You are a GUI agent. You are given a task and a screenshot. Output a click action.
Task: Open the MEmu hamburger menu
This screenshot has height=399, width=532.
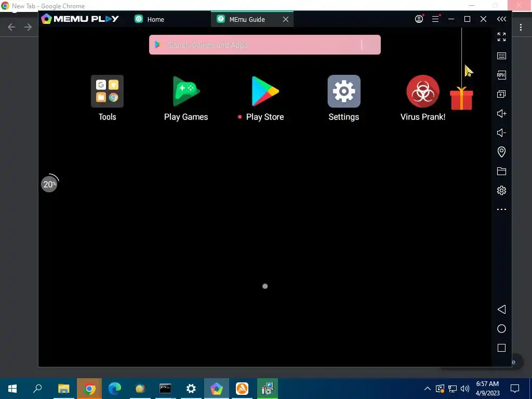tap(435, 19)
